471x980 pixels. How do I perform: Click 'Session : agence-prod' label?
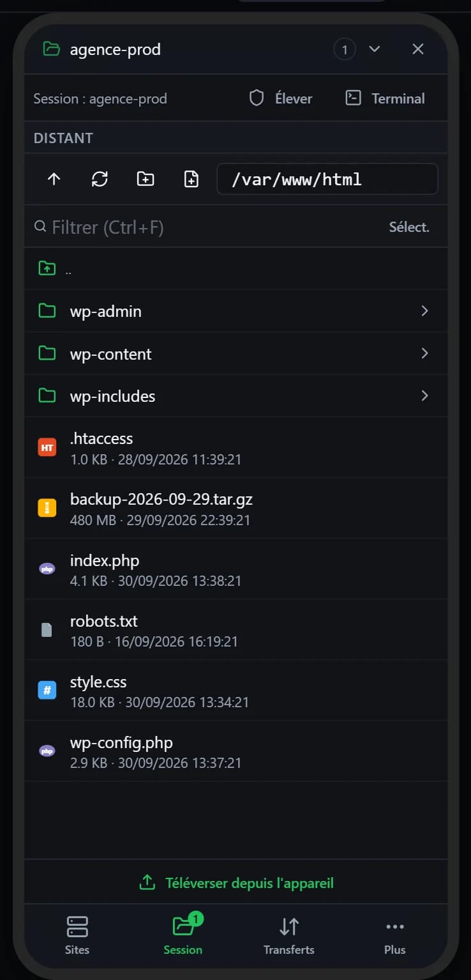(100, 99)
